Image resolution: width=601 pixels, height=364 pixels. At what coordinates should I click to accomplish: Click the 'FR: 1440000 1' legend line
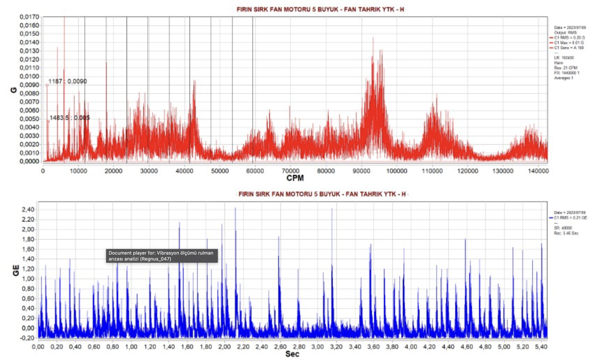[567, 73]
